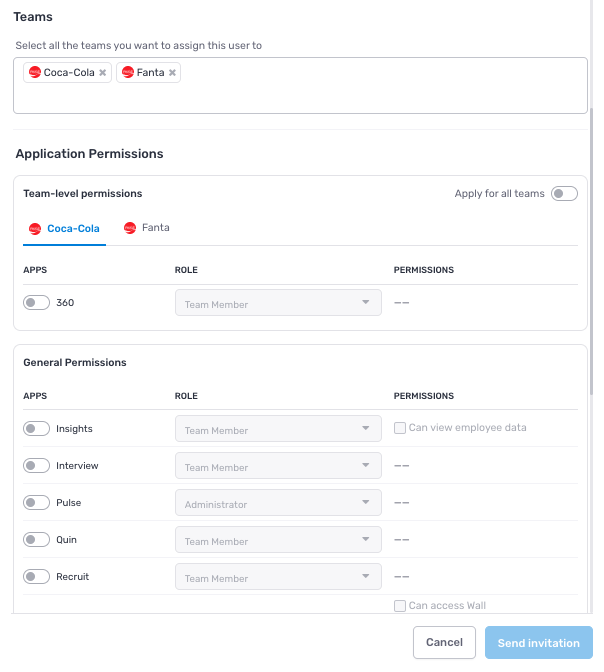Switch on the Quin app

37,540
